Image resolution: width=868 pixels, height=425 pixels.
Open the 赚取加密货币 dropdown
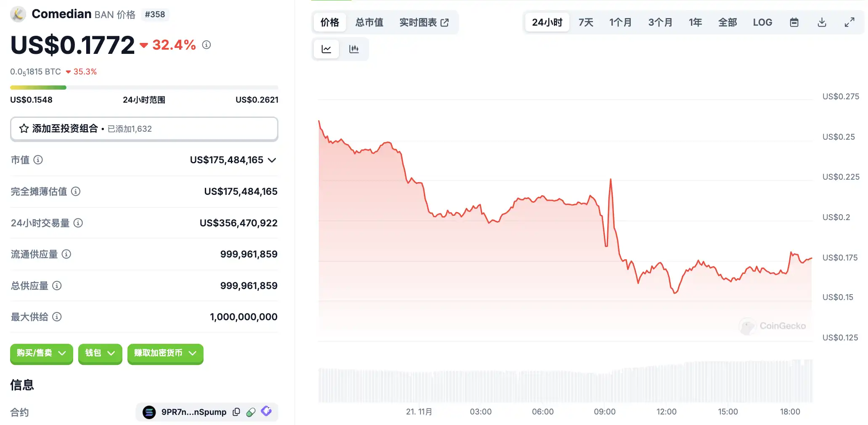(x=165, y=353)
